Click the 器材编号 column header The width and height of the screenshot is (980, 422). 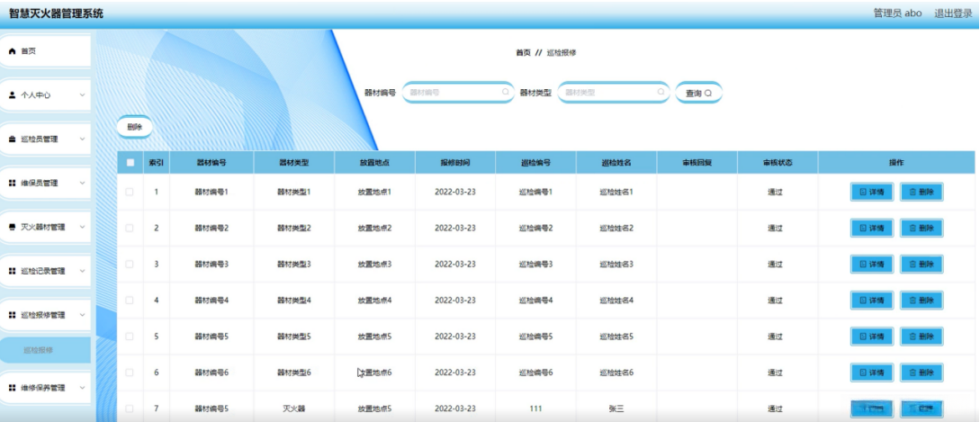coord(211,163)
